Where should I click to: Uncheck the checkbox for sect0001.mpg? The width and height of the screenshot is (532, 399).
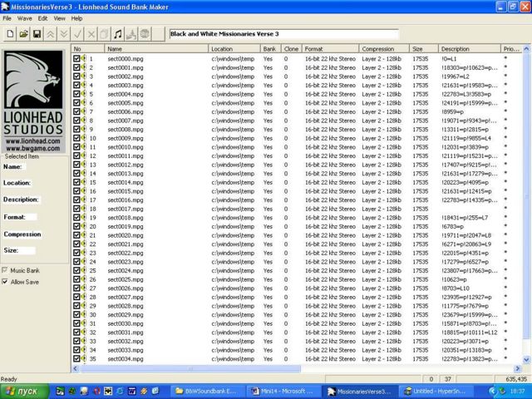[76, 67]
